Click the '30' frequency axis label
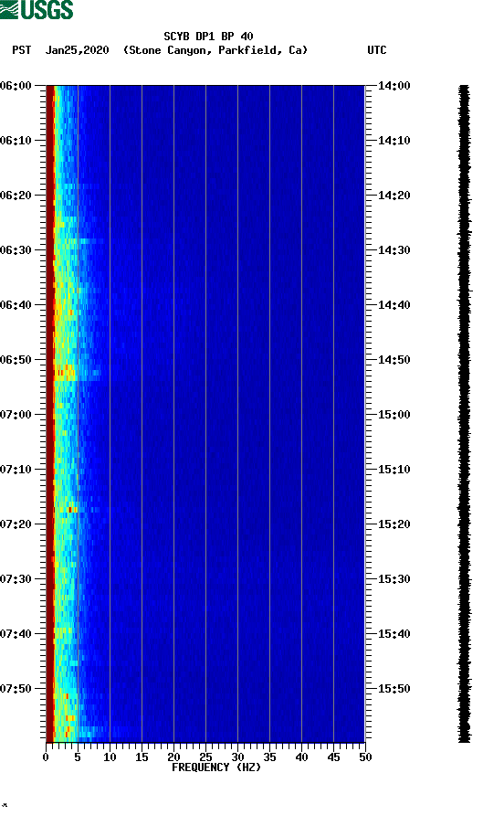 click(237, 757)
